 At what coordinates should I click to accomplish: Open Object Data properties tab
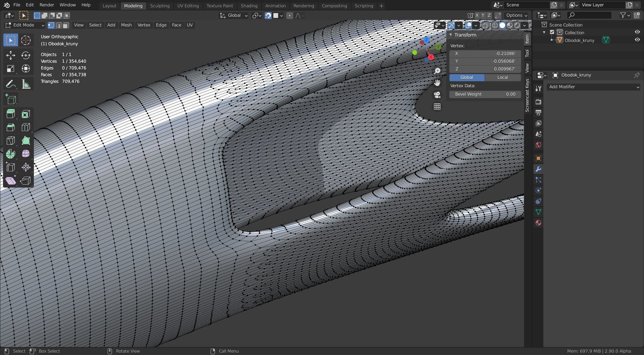pyautogui.click(x=538, y=212)
